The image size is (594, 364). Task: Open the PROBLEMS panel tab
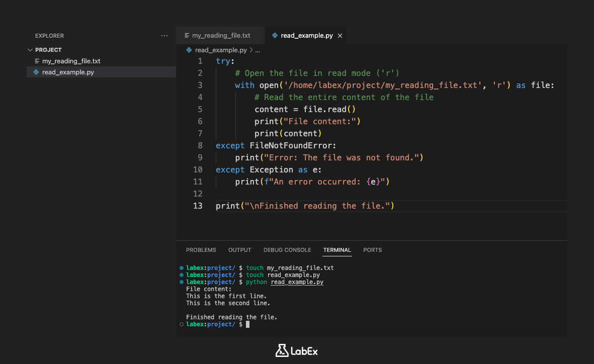[x=201, y=250]
